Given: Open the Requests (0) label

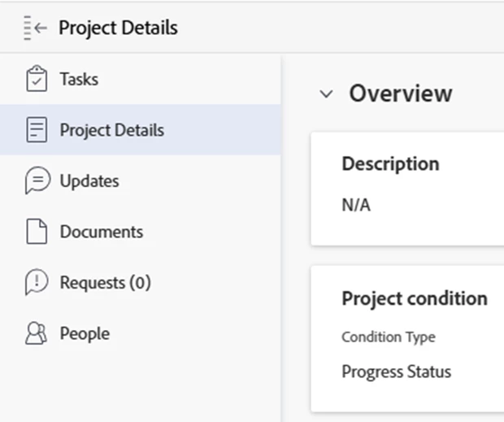Looking at the screenshot, I should point(105,283).
